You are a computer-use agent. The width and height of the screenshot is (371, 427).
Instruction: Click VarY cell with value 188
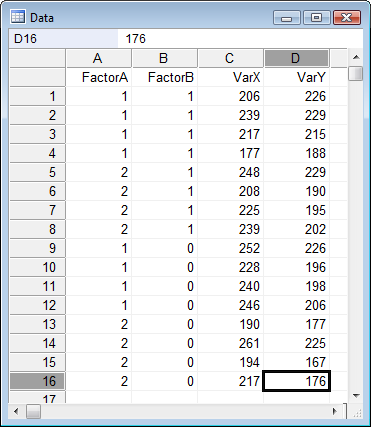tap(297, 153)
